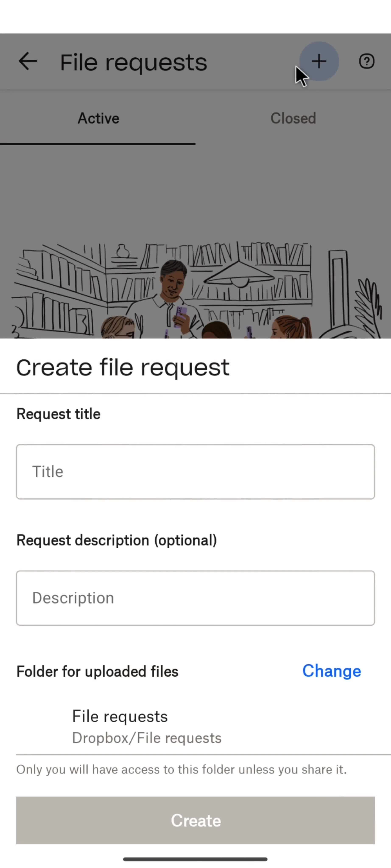The image size is (391, 868).
Task: Click the Title input field
Action: pos(195,471)
